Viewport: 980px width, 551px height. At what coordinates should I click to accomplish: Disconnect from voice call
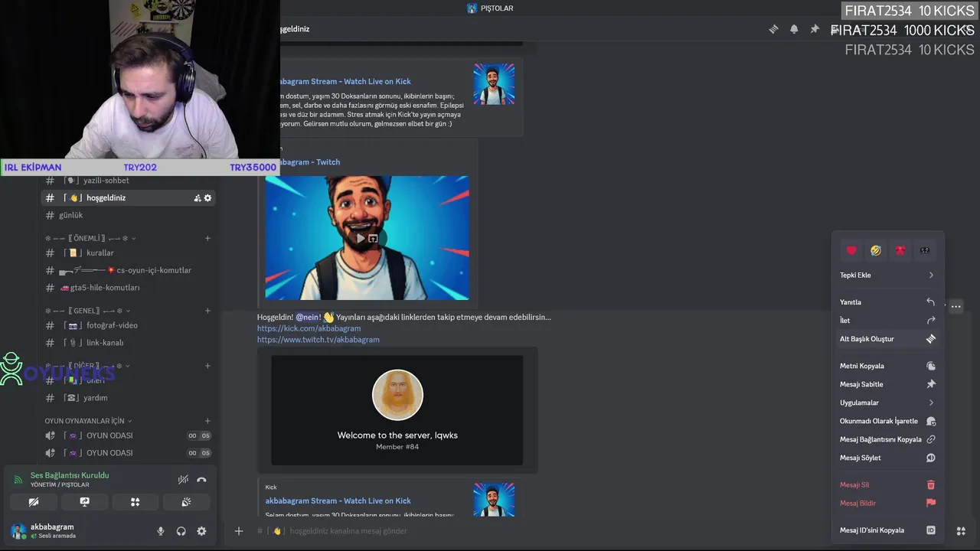click(x=201, y=480)
